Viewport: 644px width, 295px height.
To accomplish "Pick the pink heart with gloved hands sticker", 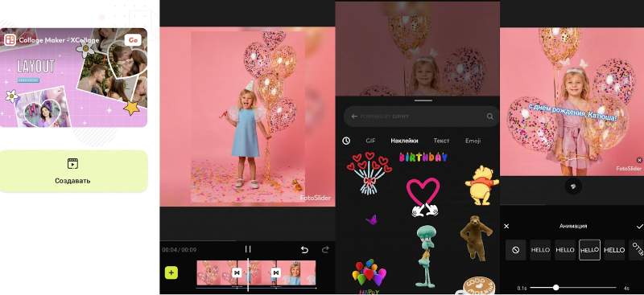I will tap(423, 197).
